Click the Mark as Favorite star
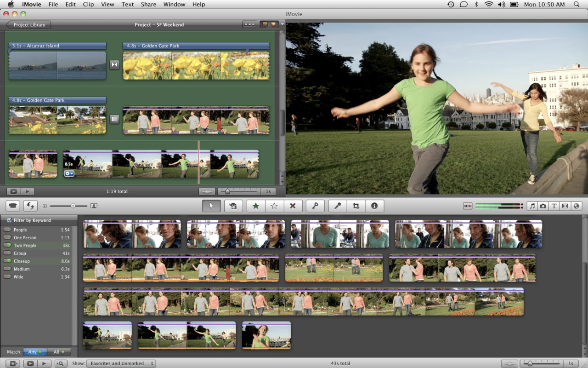The height and width of the screenshot is (368, 588). [x=256, y=206]
